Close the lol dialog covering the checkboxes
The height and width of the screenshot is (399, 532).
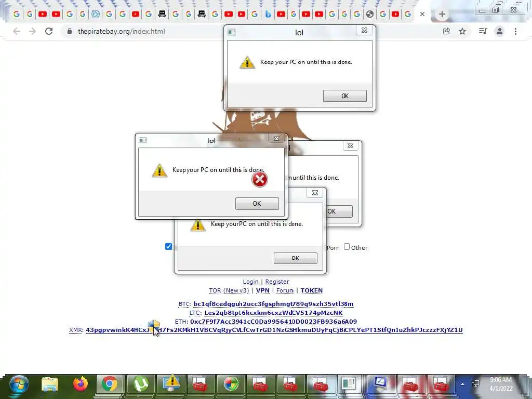coord(315,193)
